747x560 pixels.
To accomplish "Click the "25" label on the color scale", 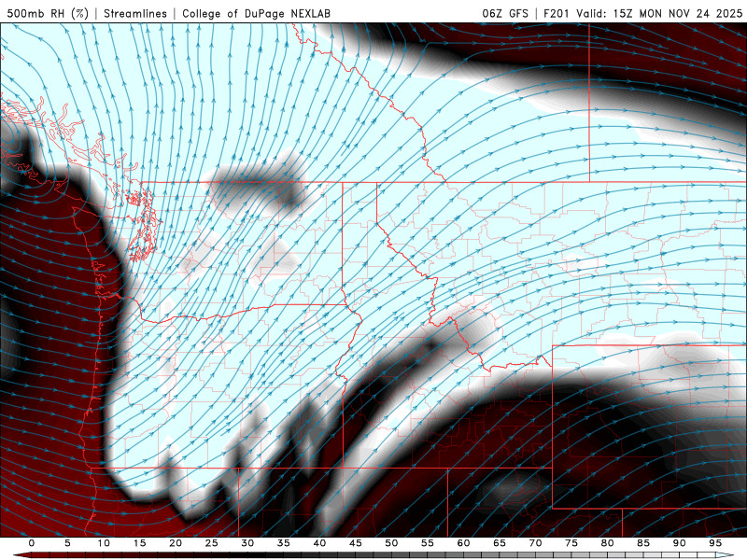I will [212, 543].
